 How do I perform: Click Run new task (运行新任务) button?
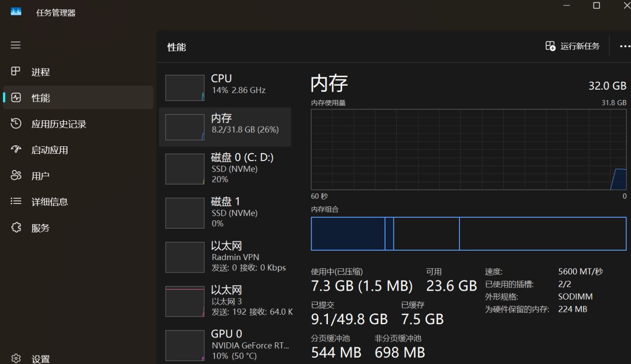572,46
